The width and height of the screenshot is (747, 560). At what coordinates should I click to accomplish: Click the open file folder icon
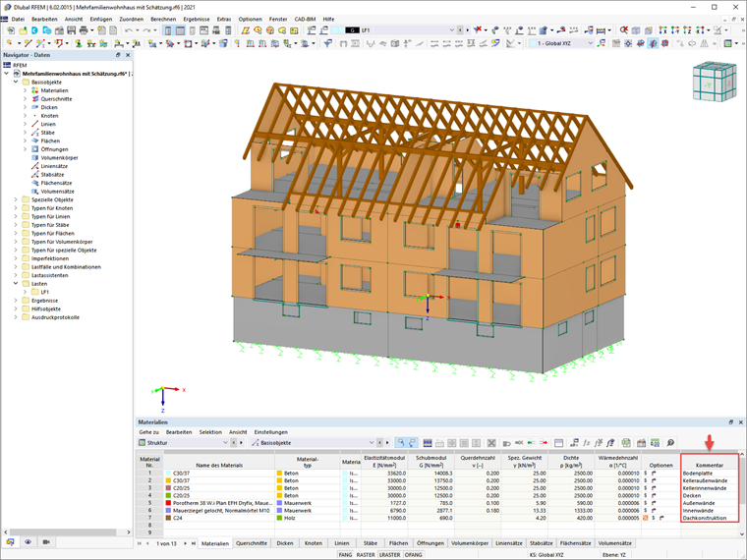pos(23,30)
